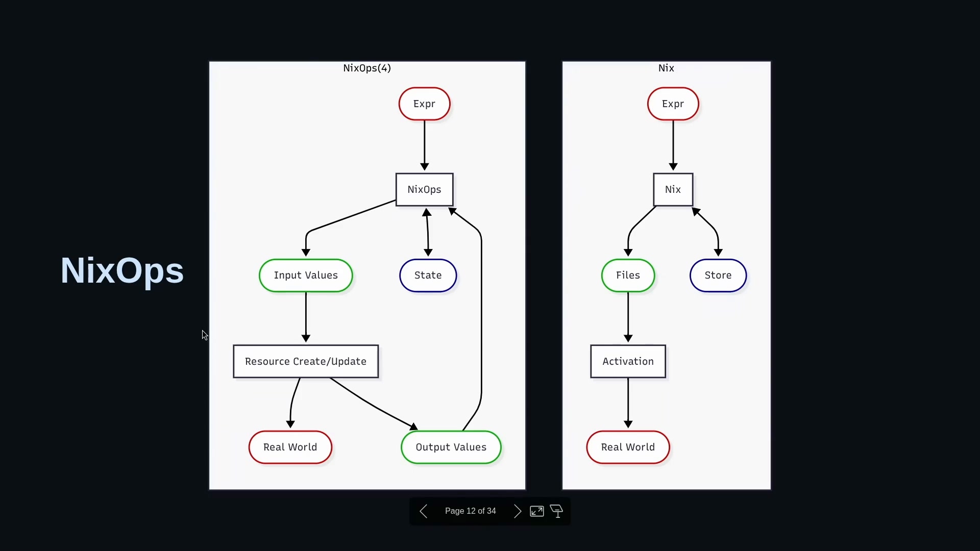Viewport: 980px width, 551px height.
Task: Toggle fullscreen mode icon
Action: coord(537,511)
